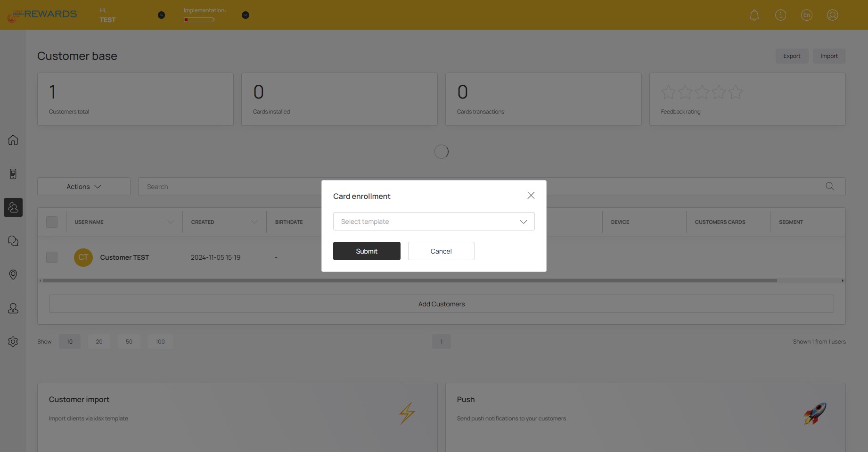Cancel the card enrollment
Viewport: 868px width, 452px height.
[x=441, y=251]
